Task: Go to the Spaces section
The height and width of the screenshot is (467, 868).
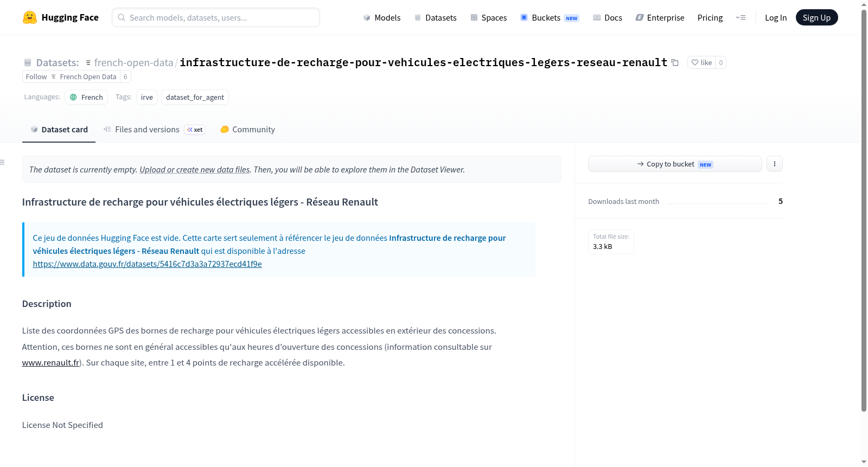Action: click(x=488, y=18)
